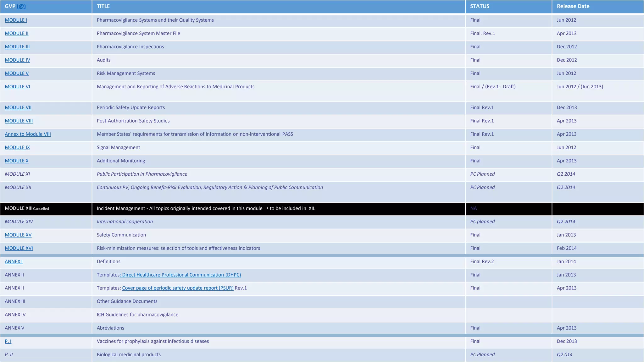Open the MODULE III link
Viewport: 644px width, 362px height.
[17, 47]
